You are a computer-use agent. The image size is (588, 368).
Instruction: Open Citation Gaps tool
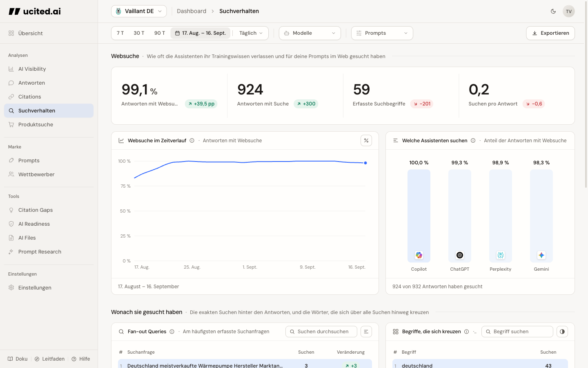[49, 210]
